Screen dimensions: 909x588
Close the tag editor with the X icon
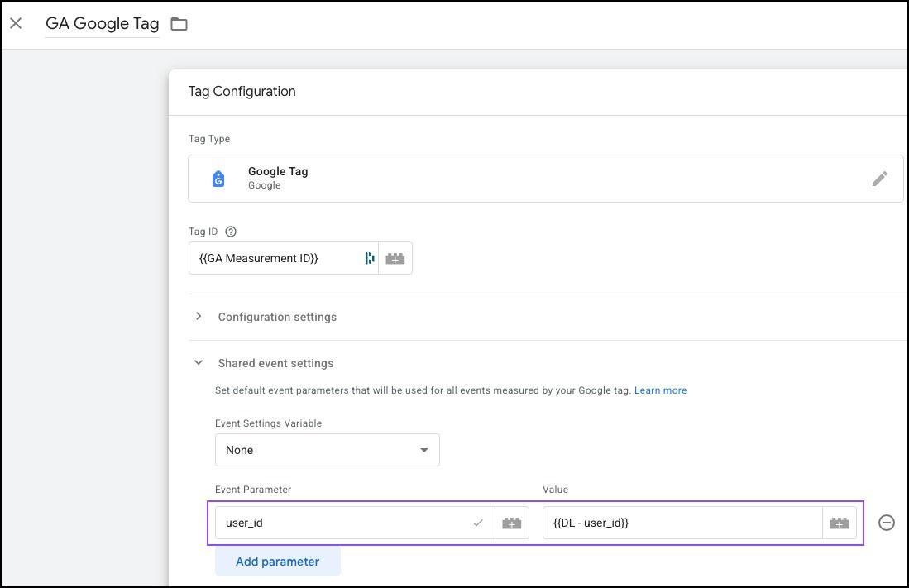(16, 23)
